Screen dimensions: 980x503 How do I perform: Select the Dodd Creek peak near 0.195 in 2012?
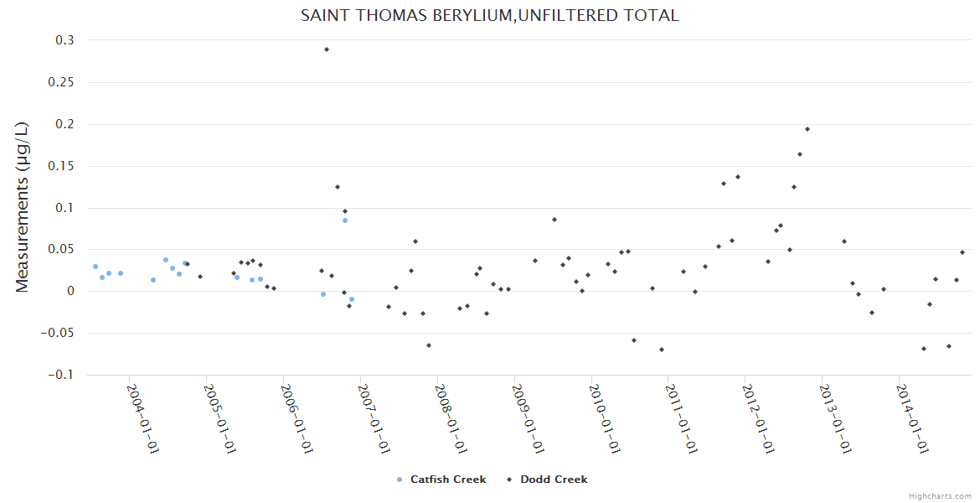click(807, 129)
